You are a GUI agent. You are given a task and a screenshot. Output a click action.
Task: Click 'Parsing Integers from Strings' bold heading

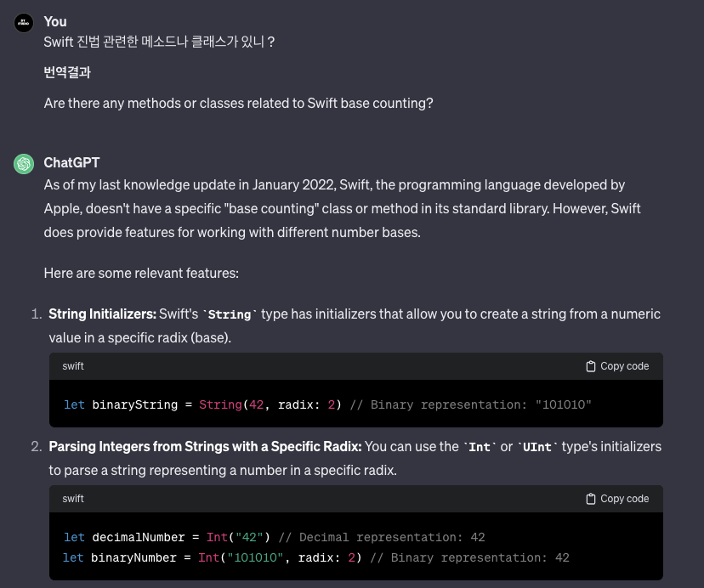point(205,447)
